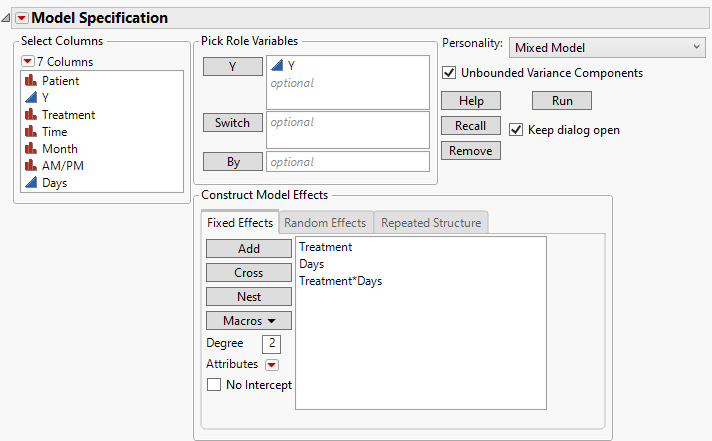Enable the No Intercept checkbox
The height and width of the screenshot is (441, 712).
214,385
